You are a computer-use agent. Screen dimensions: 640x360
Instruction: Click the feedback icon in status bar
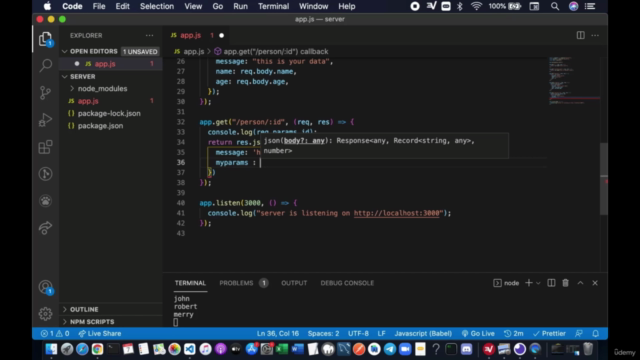[x=579, y=333]
